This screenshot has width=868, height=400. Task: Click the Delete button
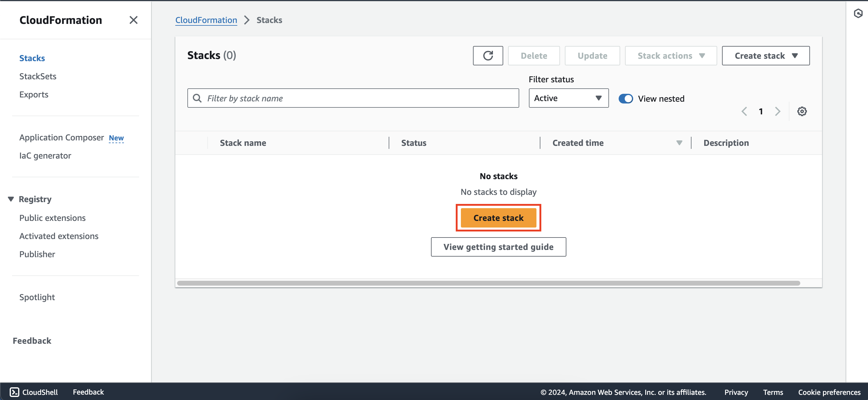tap(534, 56)
